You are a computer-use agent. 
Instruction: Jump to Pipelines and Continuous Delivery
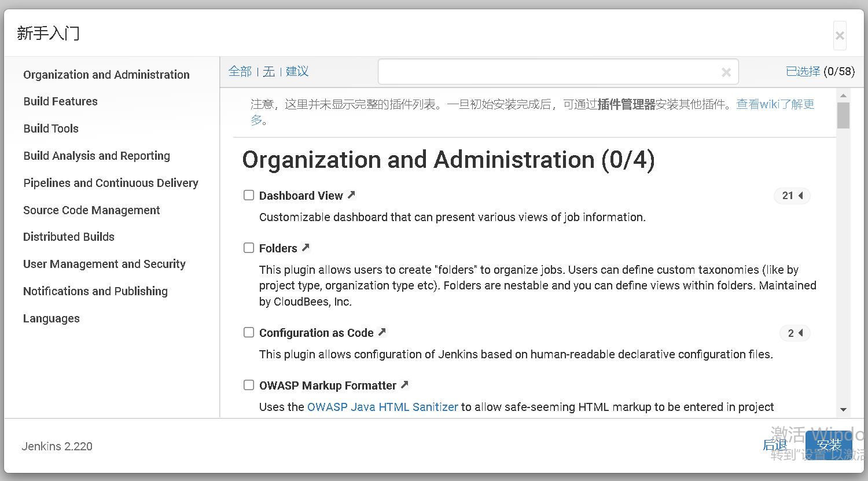(x=111, y=183)
